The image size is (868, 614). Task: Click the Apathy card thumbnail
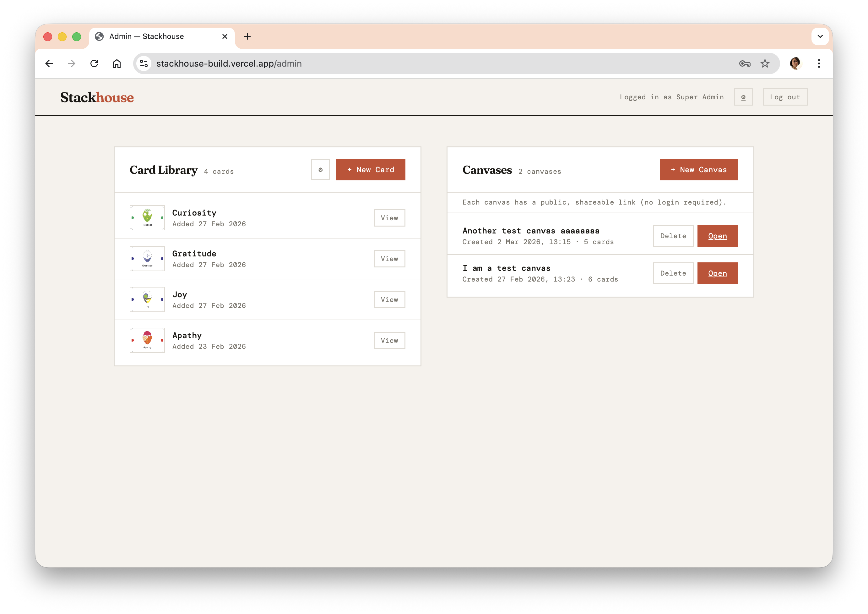pos(147,340)
